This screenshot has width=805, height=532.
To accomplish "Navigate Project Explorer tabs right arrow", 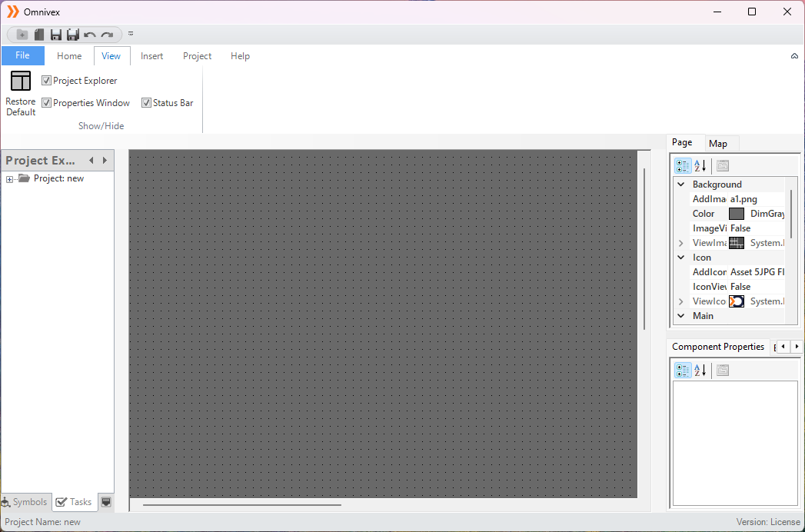I will [105, 160].
